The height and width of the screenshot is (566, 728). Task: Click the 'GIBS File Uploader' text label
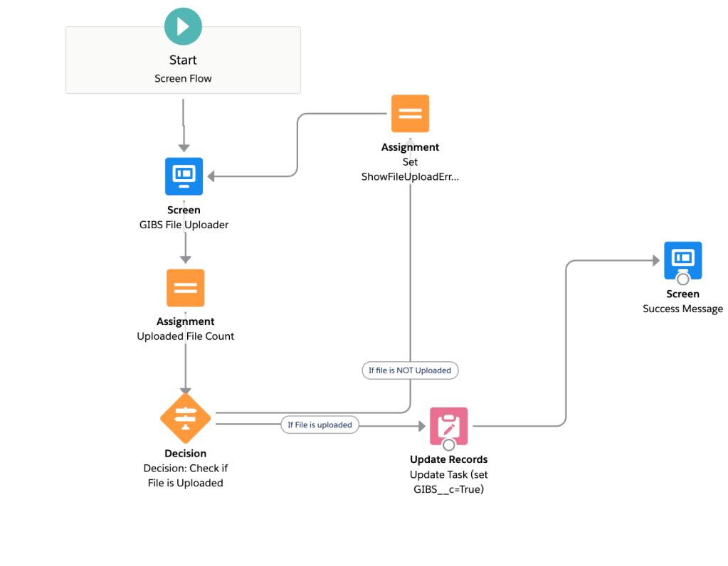click(x=184, y=225)
